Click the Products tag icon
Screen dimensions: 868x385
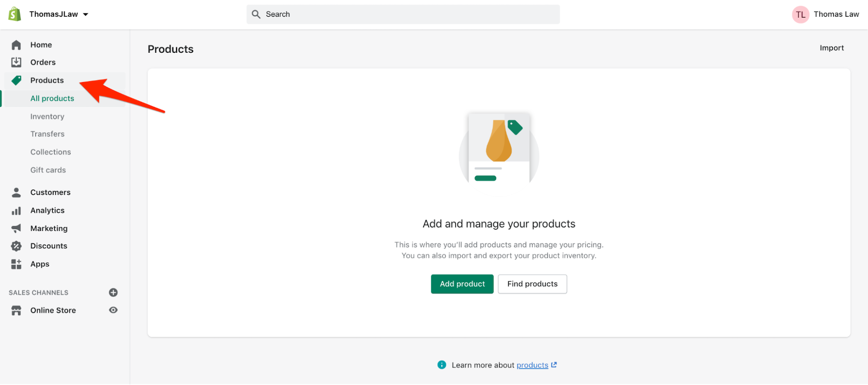(x=16, y=80)
